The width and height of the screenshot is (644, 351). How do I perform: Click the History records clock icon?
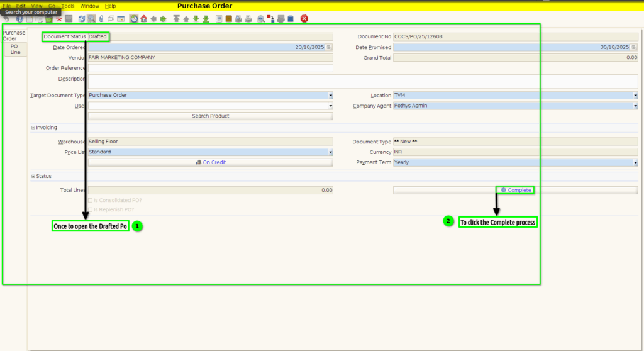pos(134,19)
